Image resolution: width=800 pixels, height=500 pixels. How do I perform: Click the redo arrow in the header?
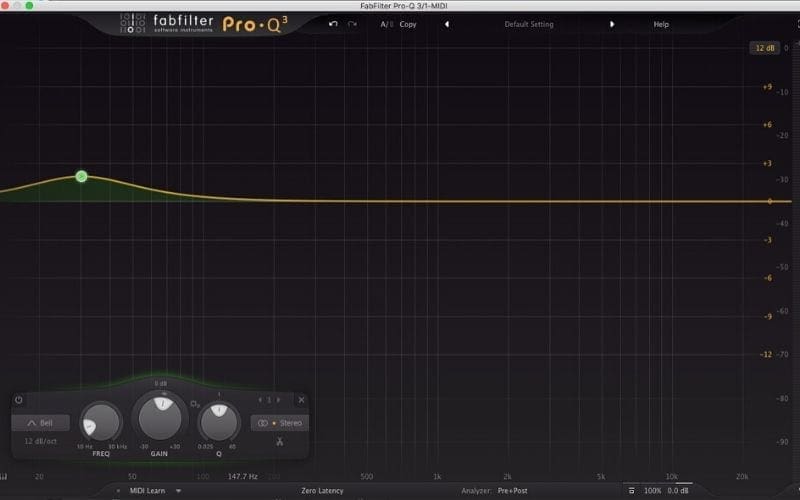(352, 24)
